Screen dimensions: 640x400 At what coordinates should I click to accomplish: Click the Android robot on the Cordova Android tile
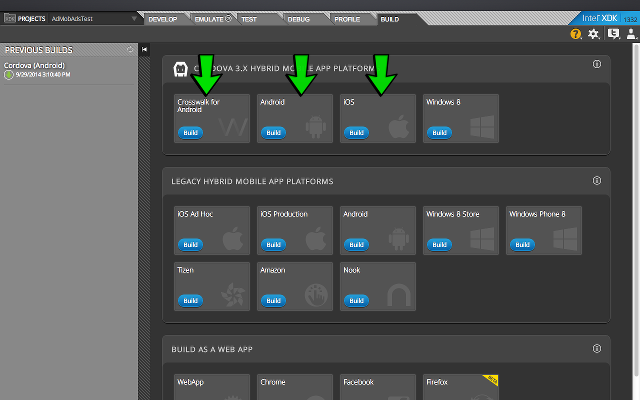(x=316, y=127)
